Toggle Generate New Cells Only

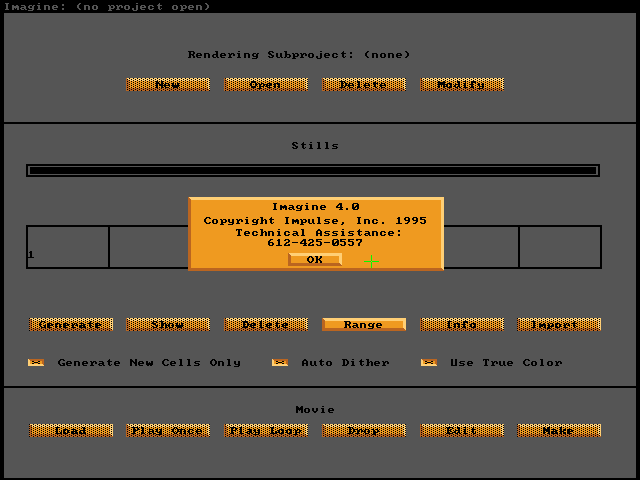pyautogui.click(x=36, y=362)
